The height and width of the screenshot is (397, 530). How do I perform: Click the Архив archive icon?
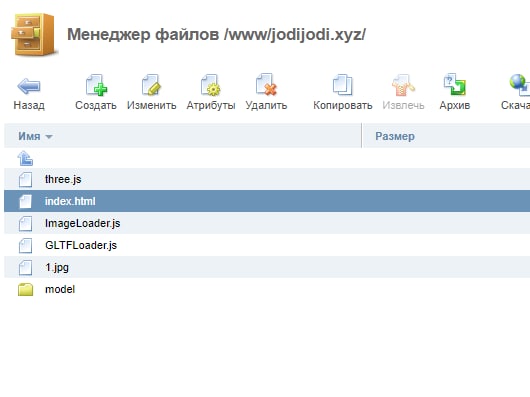click(x=455, y=84)
